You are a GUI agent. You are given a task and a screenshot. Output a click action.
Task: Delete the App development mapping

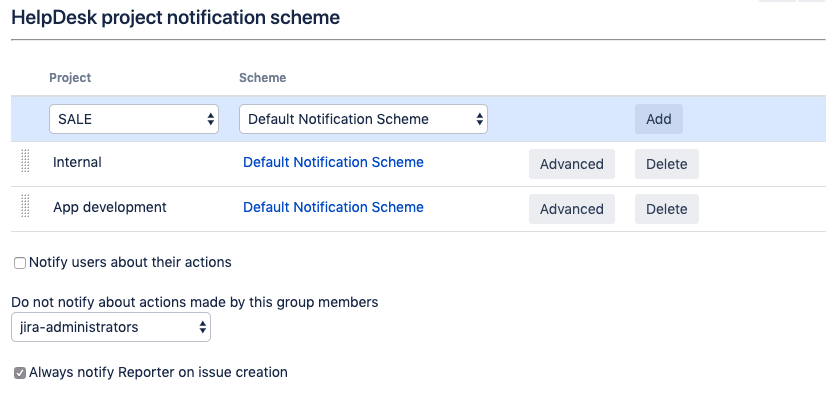(666, 208)
